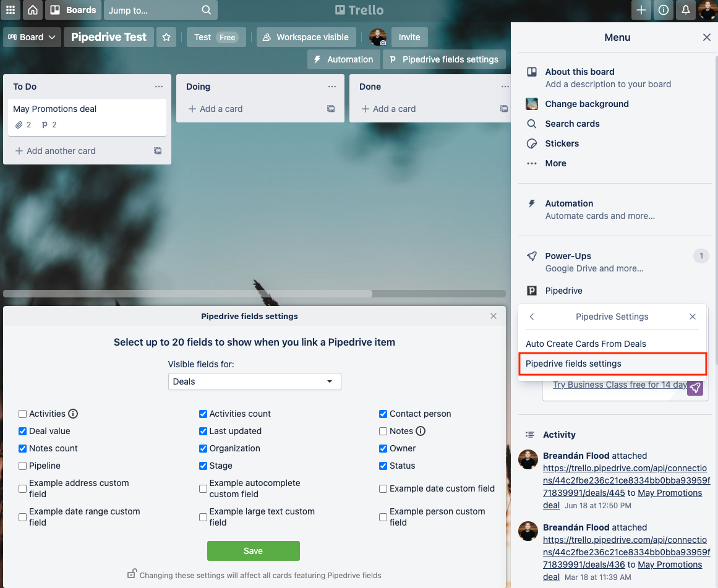Select Pipedrive fields settings in the popup
Image resolution: width=718 pixels, height=588 pixels.
(612, 364)
